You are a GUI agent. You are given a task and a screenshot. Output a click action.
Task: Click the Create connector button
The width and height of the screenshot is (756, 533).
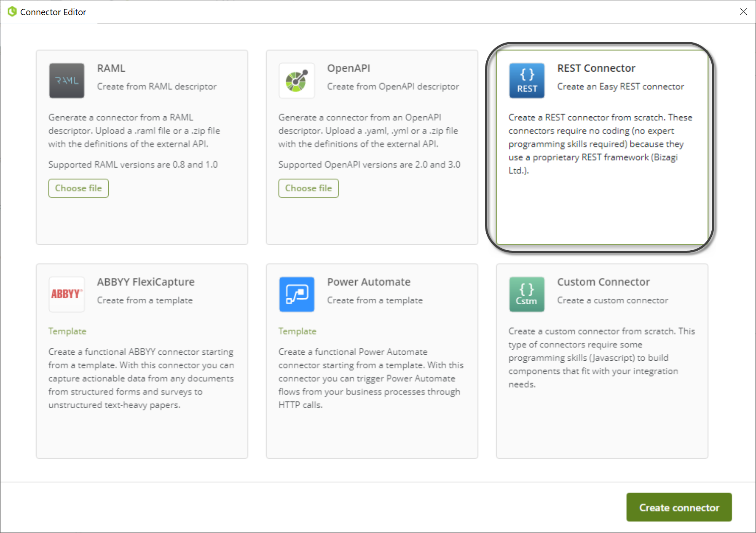pos(679,507)
